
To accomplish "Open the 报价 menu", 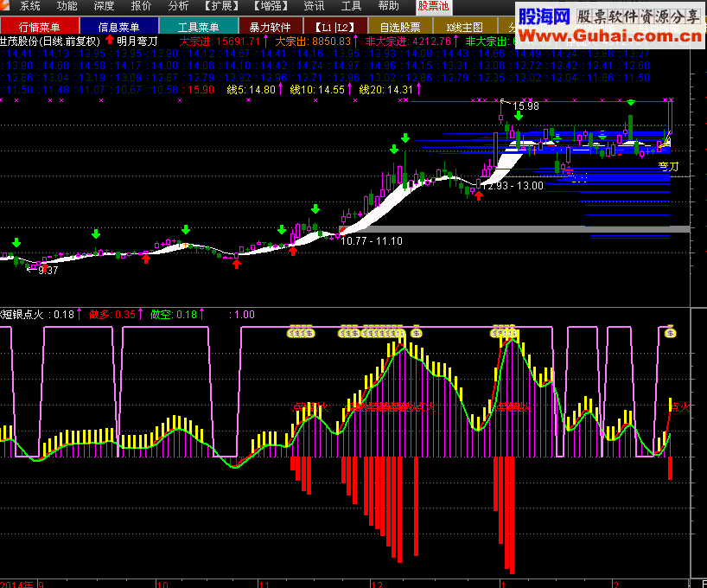I will tap(141, 6).
